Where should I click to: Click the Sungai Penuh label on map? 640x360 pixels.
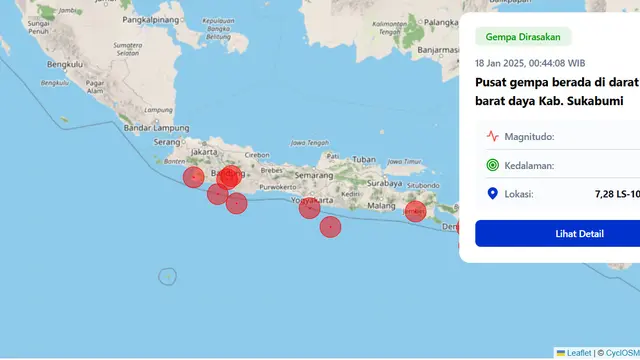38,27
